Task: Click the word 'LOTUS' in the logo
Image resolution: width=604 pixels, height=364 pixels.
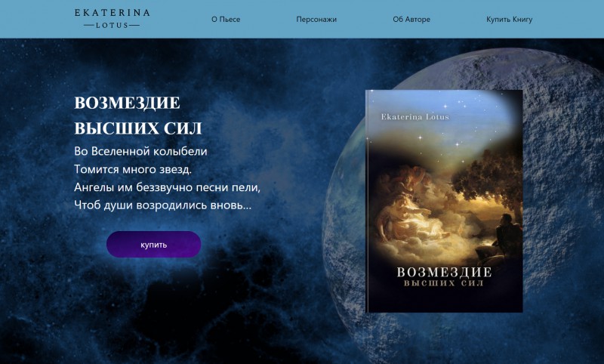Action: (x=112, y=26)
